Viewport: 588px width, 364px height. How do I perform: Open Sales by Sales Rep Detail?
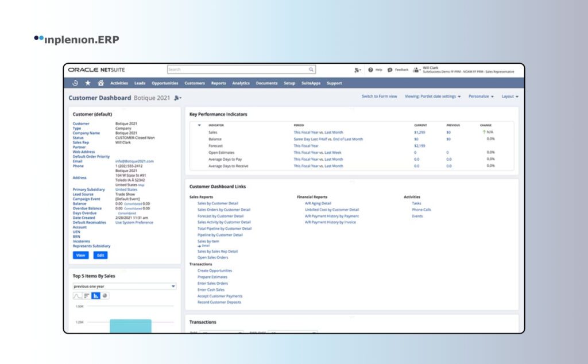218,251
